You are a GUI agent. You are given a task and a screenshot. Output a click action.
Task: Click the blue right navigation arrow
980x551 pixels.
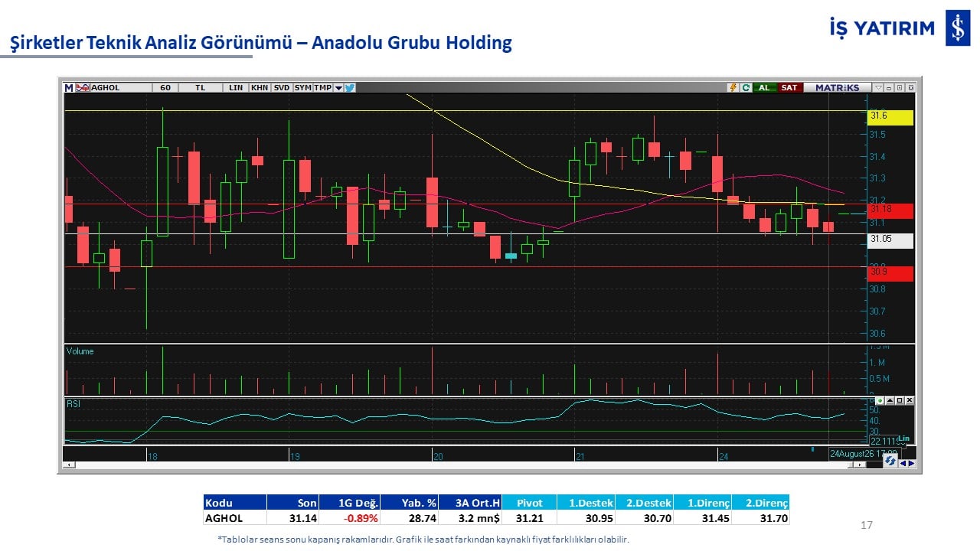(911, 464)
